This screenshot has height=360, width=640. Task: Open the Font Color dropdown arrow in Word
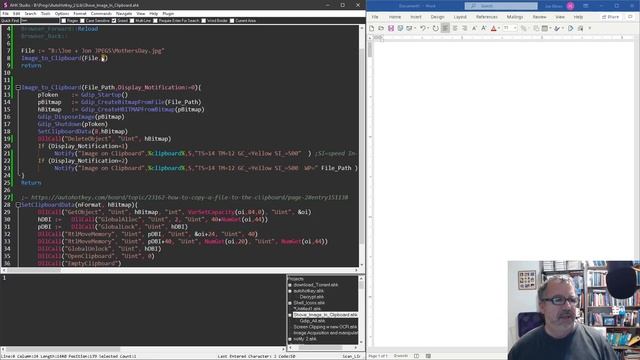pos(499,28)
